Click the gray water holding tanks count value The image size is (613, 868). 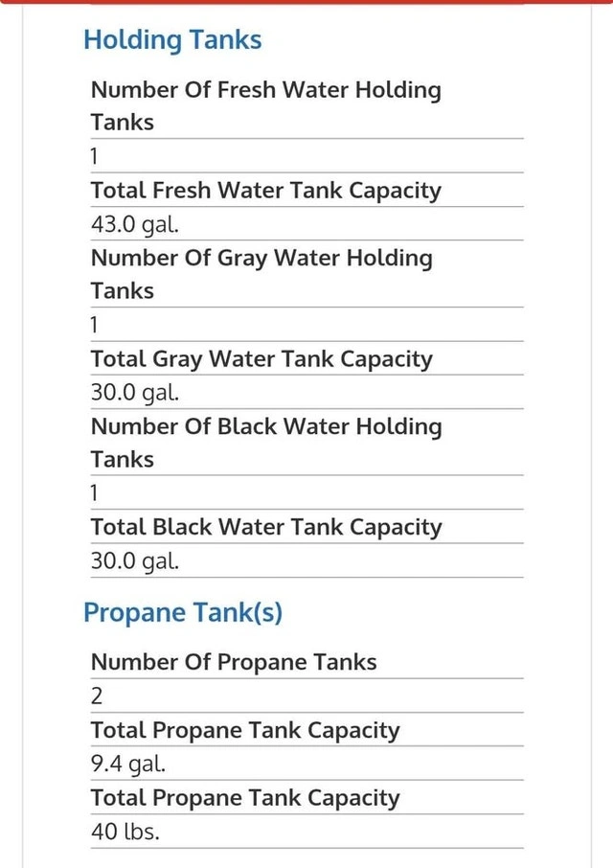96,325
